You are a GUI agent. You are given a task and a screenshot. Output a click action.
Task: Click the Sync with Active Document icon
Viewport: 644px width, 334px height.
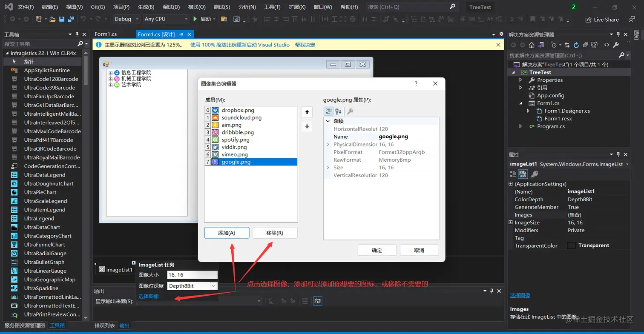tap(567, 45)
